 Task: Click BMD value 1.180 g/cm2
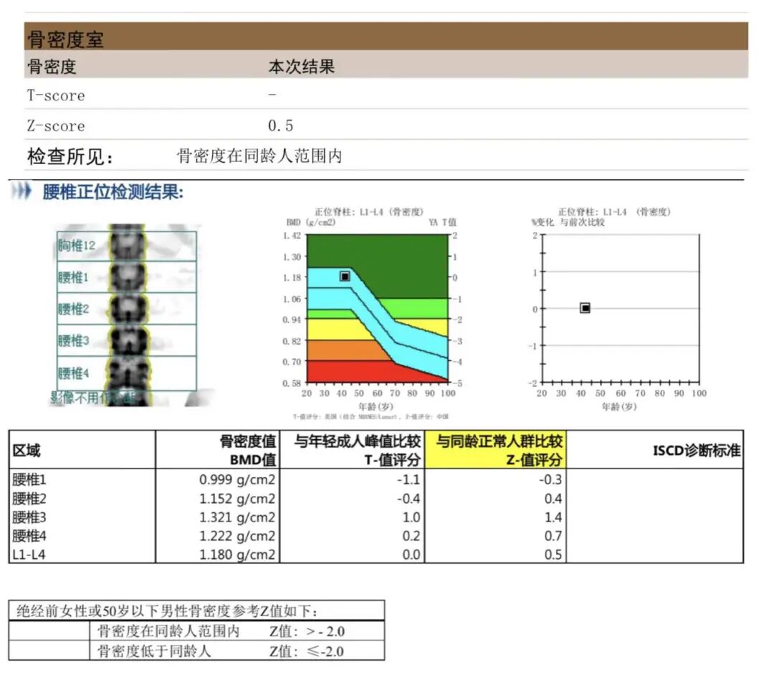(x=237, y=555)
